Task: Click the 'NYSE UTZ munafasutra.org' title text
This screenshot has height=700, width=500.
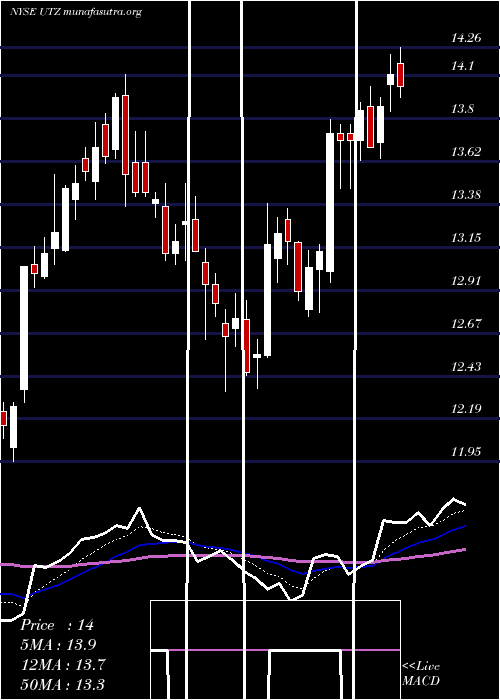Action: click(76, 12)
